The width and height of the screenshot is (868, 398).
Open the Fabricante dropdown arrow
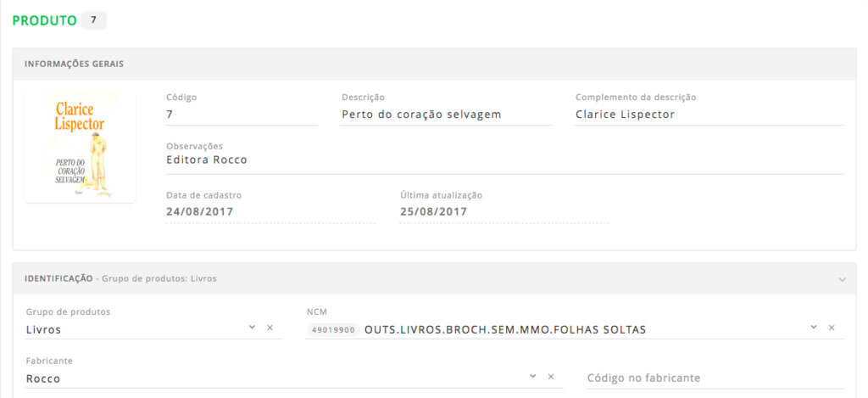click(x=532, y=376)
